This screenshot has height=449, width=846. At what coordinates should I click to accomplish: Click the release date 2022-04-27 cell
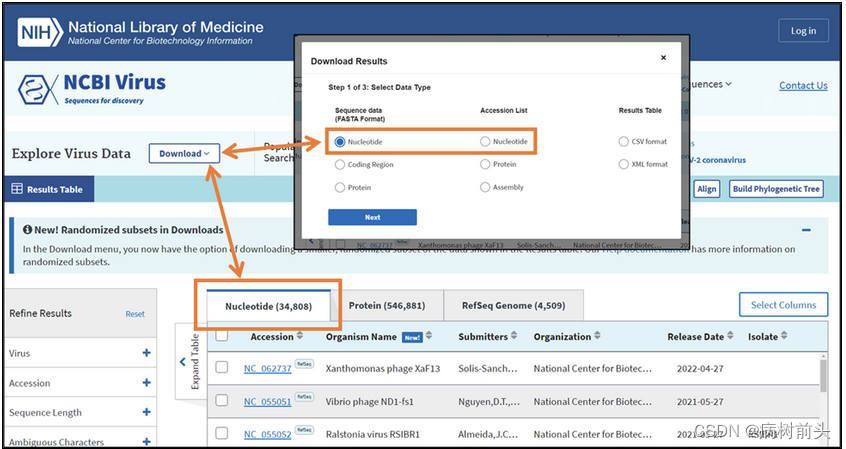click(700, 369)
